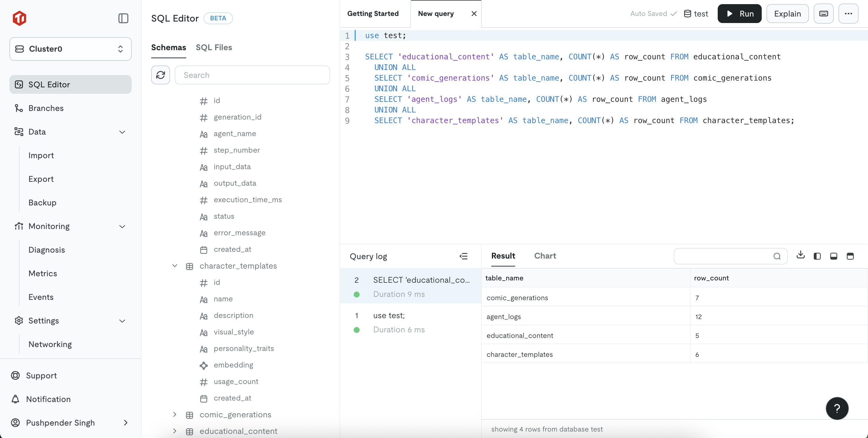Click the Explain button
868x438 pixels.
787,14
